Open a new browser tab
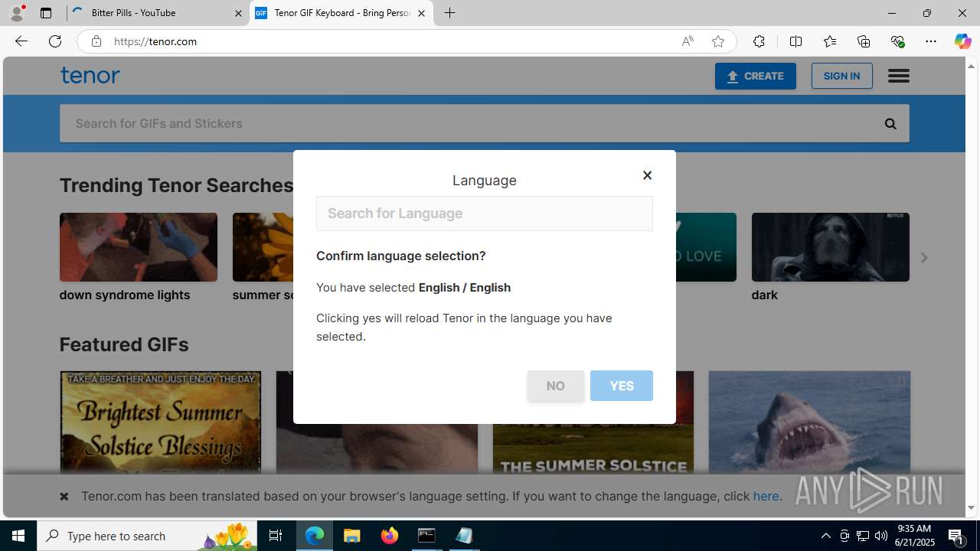 tap(450, 13)
